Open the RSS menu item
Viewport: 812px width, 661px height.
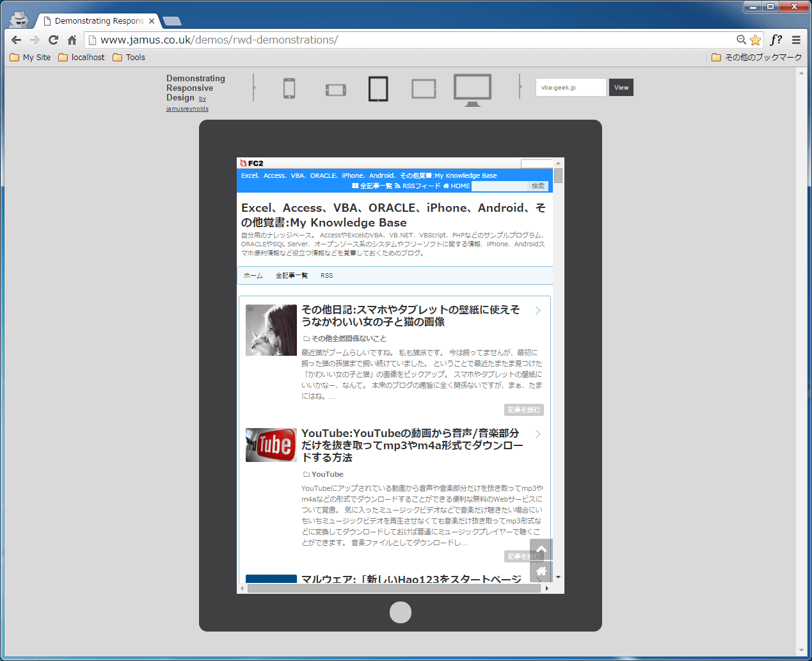326,275
